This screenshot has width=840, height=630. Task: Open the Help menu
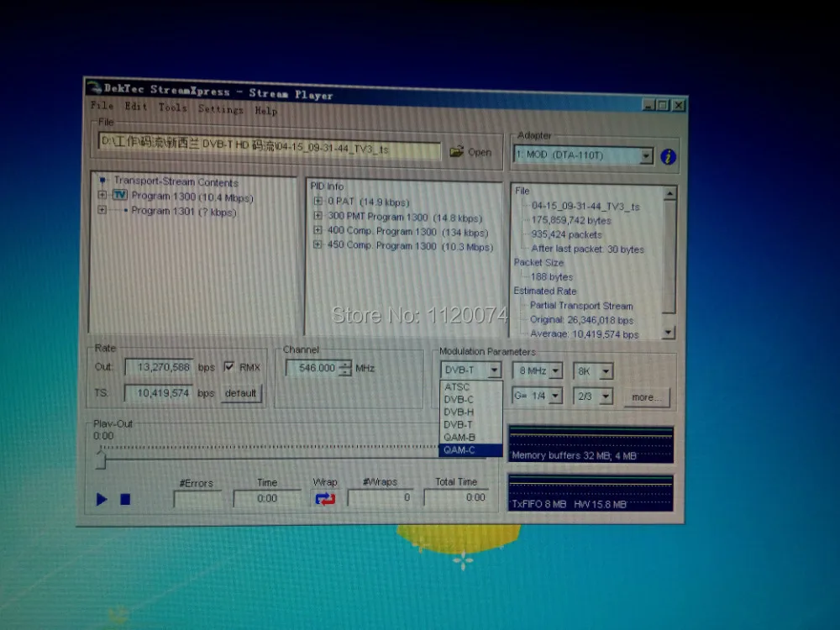point(266,111)
